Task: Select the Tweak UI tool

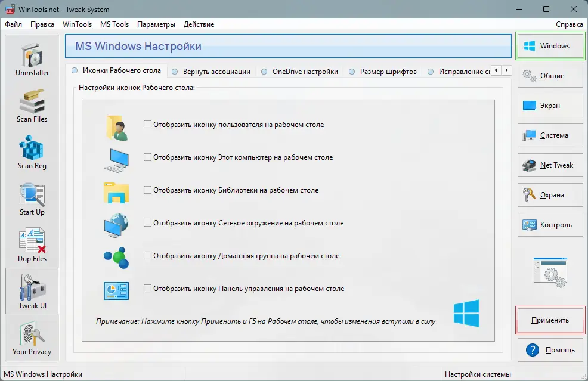Action: (x=32, y=292)
